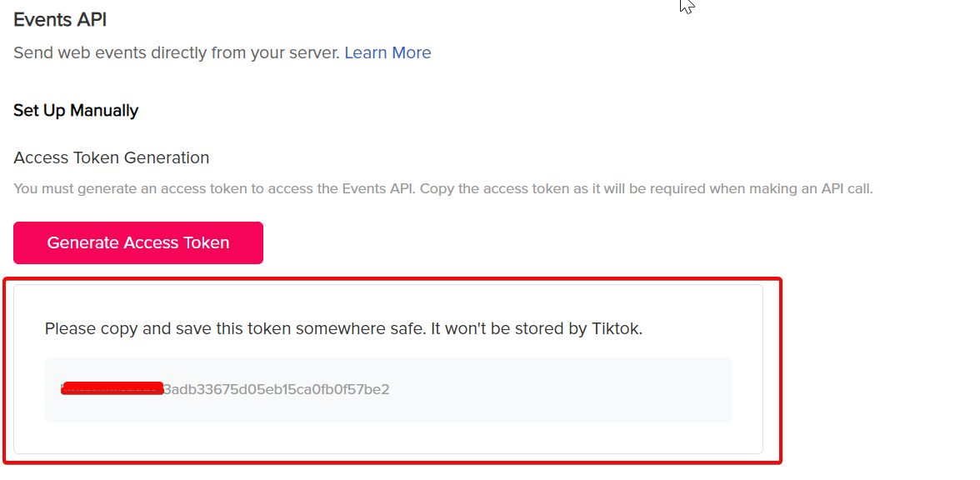Click empty gray area right of the token
The width and height of the screenshot is (980, 480).
[562, 390]
